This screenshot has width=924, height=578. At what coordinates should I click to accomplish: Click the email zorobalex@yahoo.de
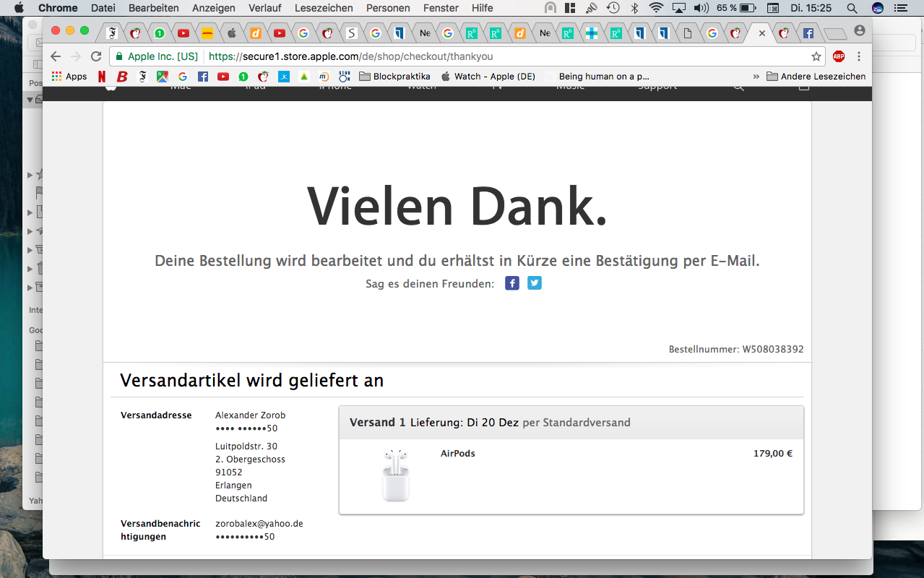click(259, 523)
